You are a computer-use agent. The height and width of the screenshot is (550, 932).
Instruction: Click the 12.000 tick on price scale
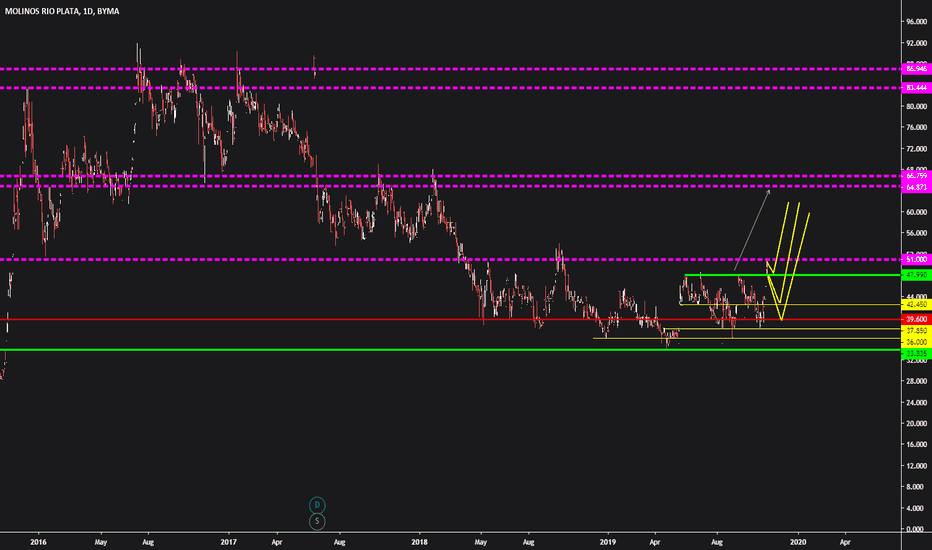pyautogui.click(x=916, y=466)
